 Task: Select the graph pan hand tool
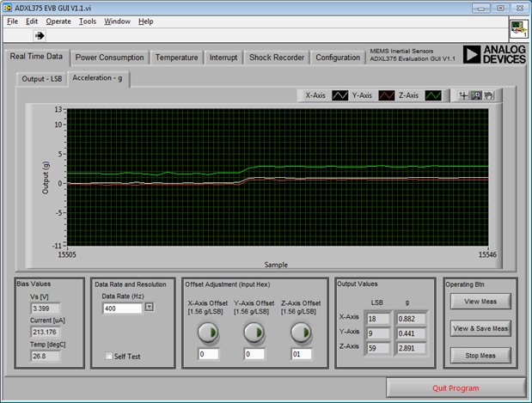point(486,95)
